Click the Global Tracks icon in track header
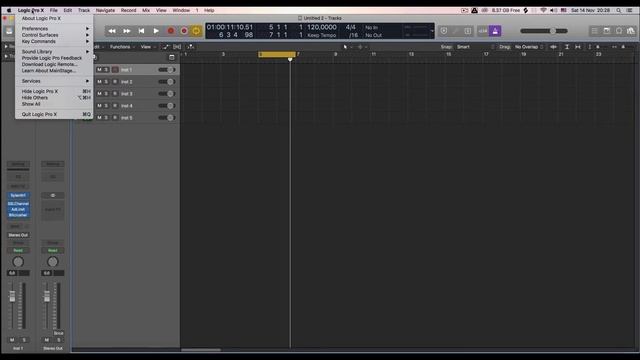Screen dimensions: 640x360 (x=172, y=58)
